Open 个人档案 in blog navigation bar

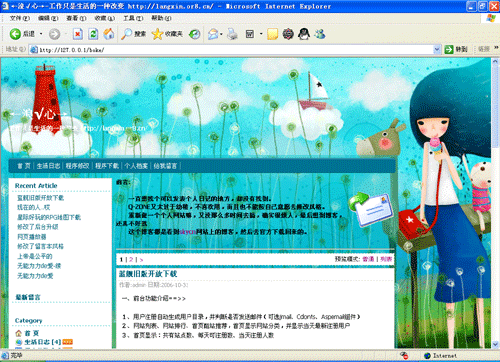[136, 166]
